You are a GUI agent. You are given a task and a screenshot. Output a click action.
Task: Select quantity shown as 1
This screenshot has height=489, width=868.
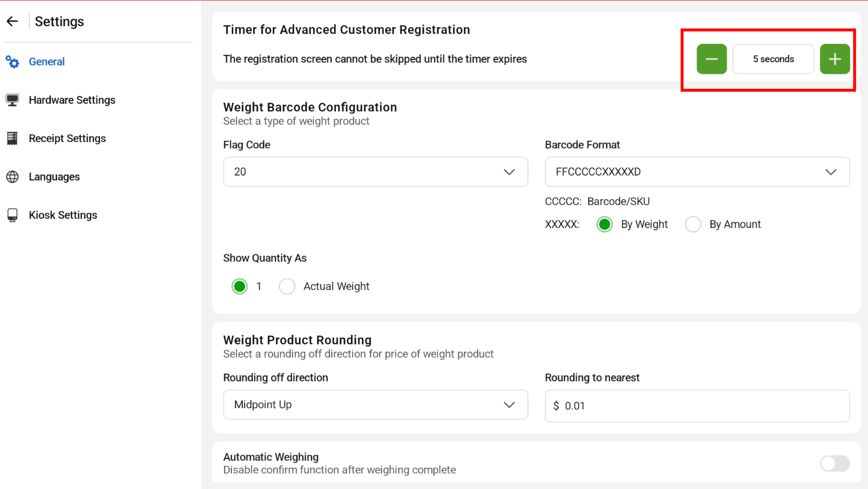click(x=240, y=286)
